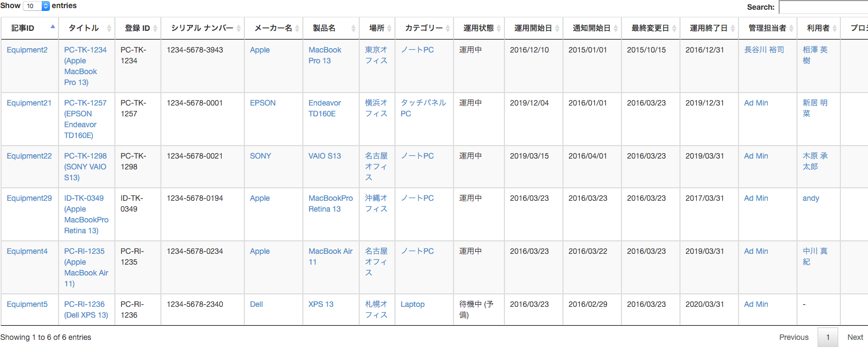
Task: Click カテゴリー column sort arrows
Action: (x=448, y=28)
